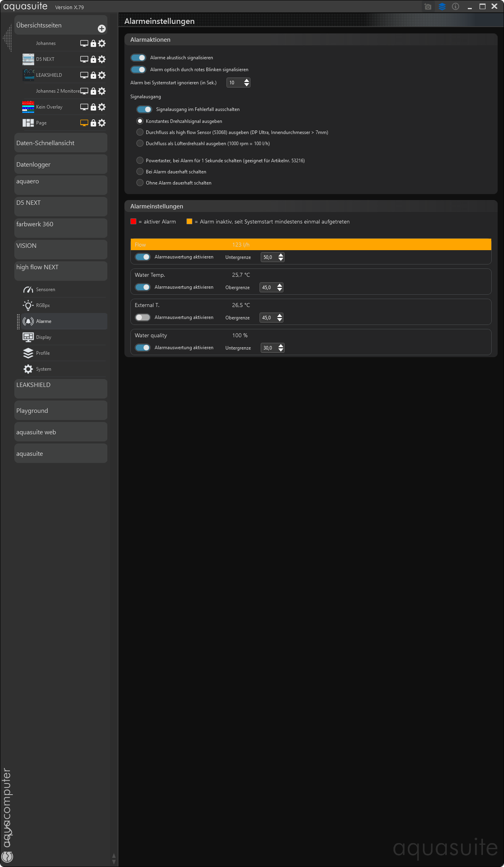Image resolution: width=504 pixels, height=867 pixels.
Task: Open the Display monitor icon
Action: point(28,337)
